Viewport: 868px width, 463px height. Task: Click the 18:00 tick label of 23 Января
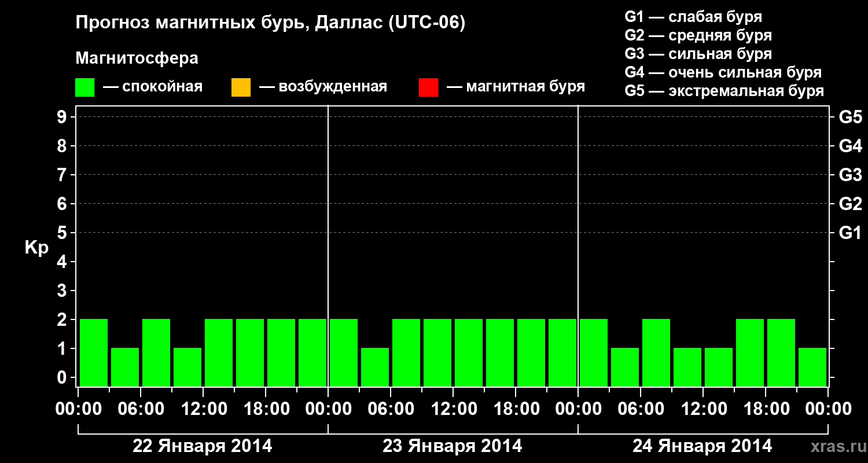(516, 409)
